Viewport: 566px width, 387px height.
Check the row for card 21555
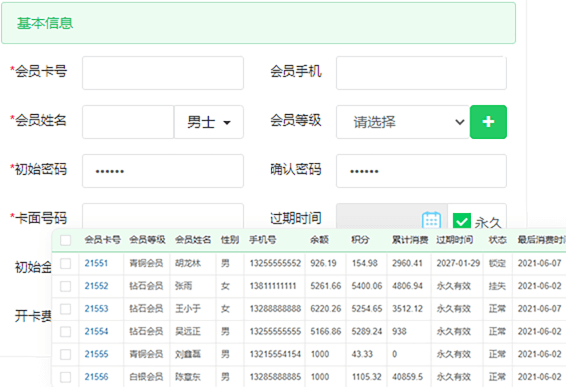coord(65,354)
